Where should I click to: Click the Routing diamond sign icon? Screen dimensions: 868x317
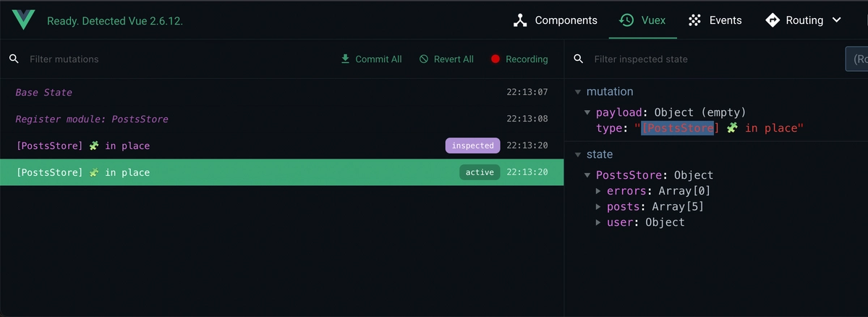[773, 20]
